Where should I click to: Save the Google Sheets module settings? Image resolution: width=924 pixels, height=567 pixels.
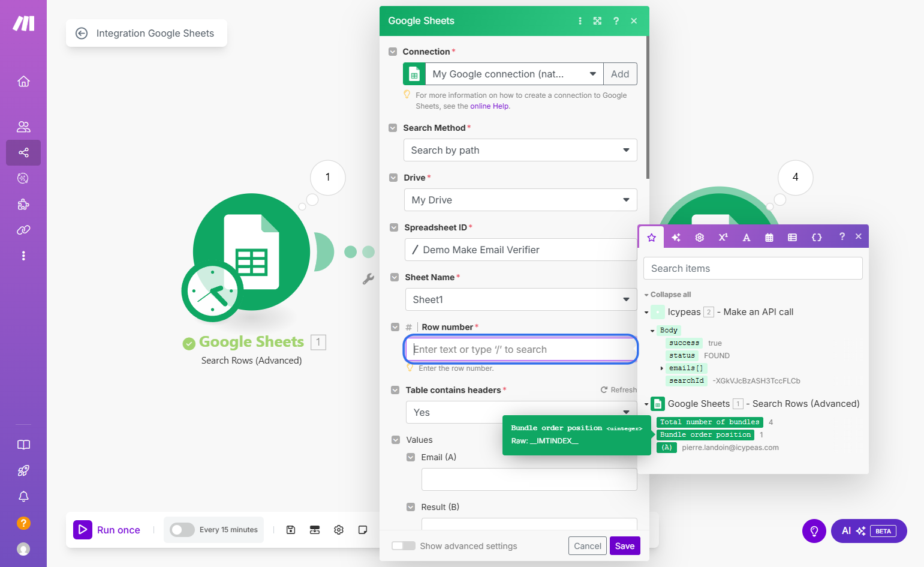click(x=625, y=546)
